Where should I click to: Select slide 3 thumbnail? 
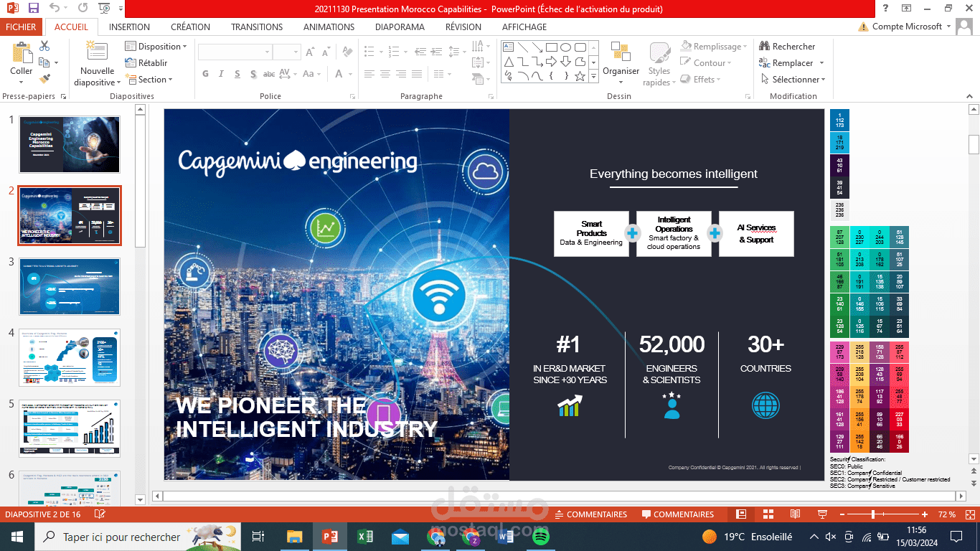[x=70, y=286]
